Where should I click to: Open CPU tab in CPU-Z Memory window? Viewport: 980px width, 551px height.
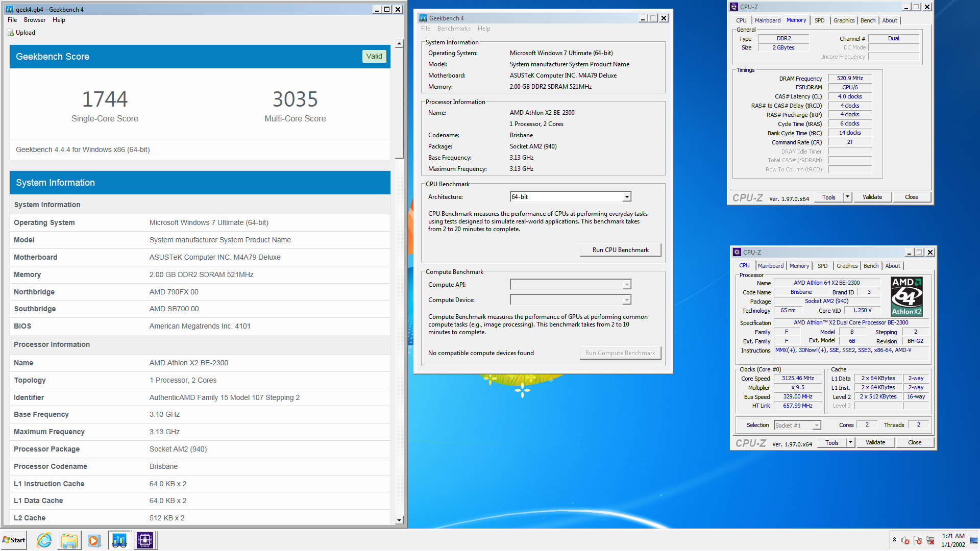pos(741,20)
